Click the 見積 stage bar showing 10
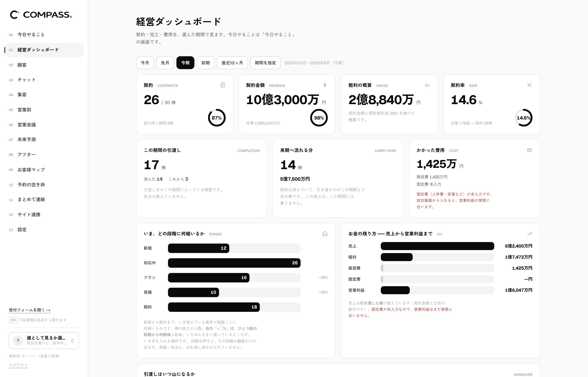This screenshot has height=377, width=588. pyautogui.click(x=193, y=292)
